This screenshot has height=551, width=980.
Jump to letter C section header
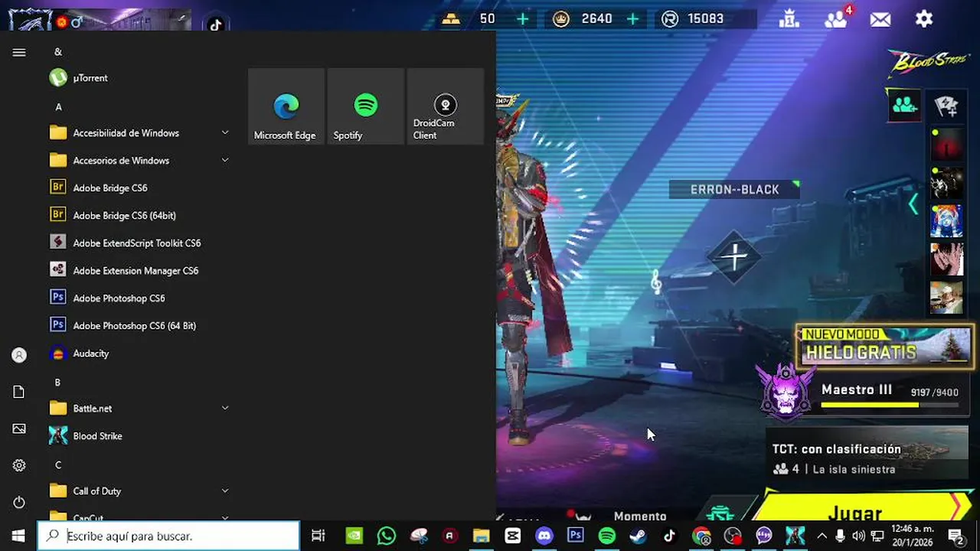(58, 465)
